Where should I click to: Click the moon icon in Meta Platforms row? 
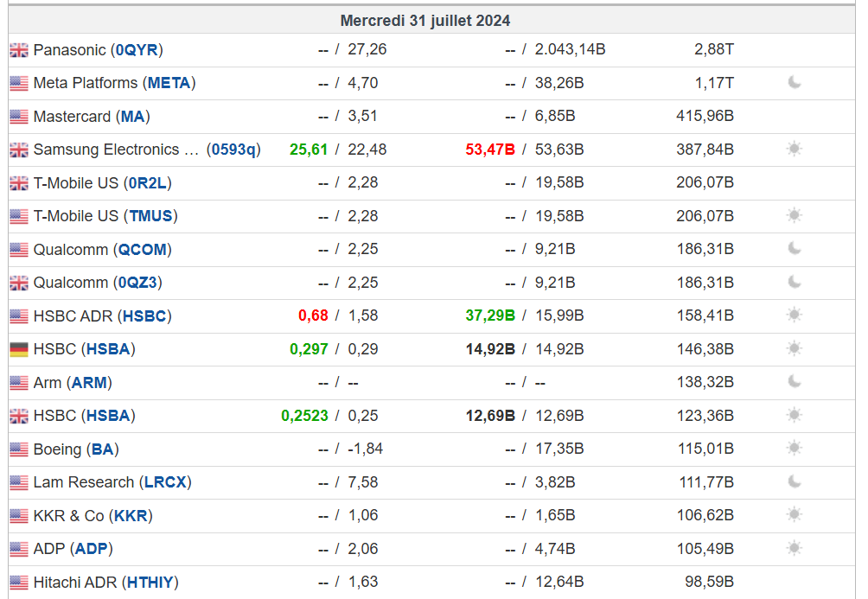(795, 83)
